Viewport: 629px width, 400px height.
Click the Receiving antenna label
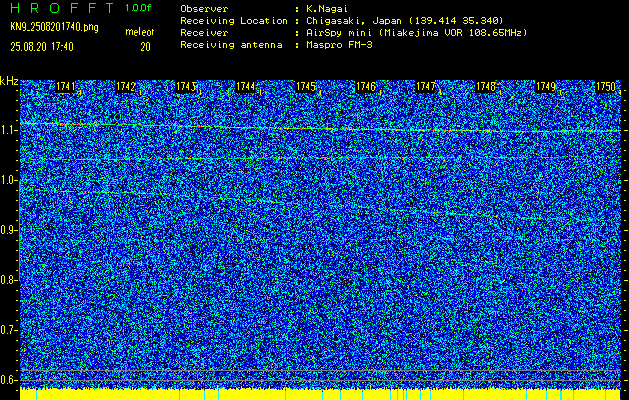click(231, 45)
